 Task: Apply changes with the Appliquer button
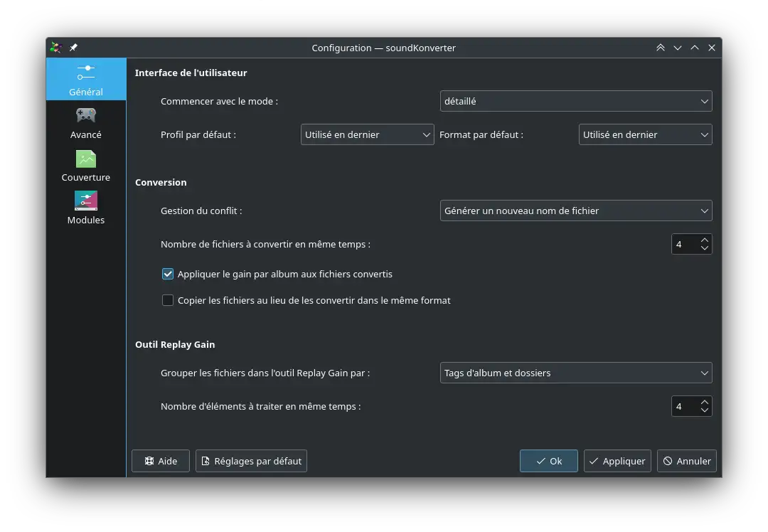617,461
